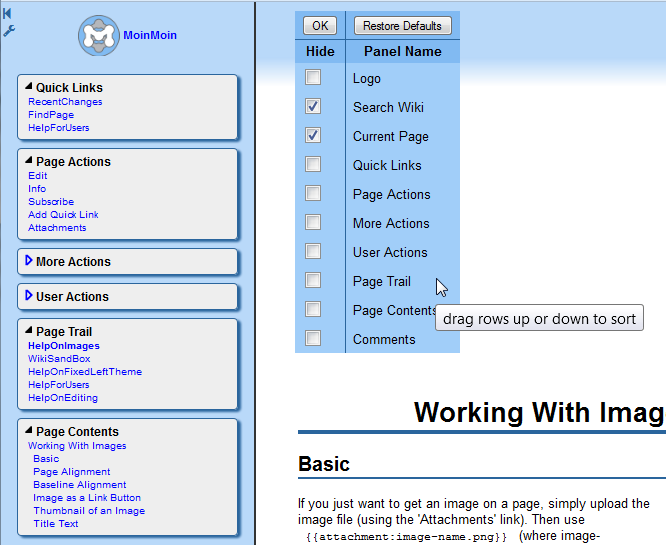This screenshot has width=666, height=545.
Task: Open the RecentChanges quick link
Action: (65, 102)
